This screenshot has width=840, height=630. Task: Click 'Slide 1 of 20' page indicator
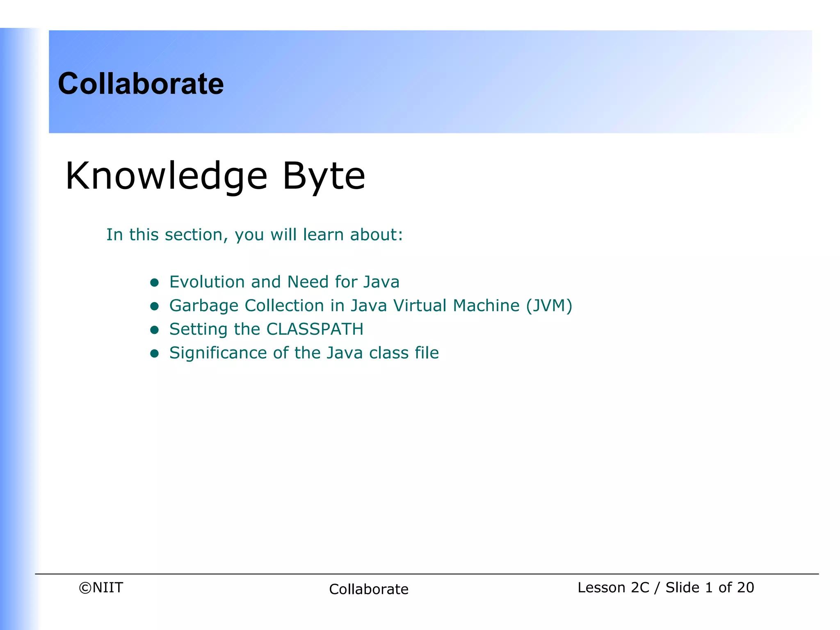coord(710,588)
